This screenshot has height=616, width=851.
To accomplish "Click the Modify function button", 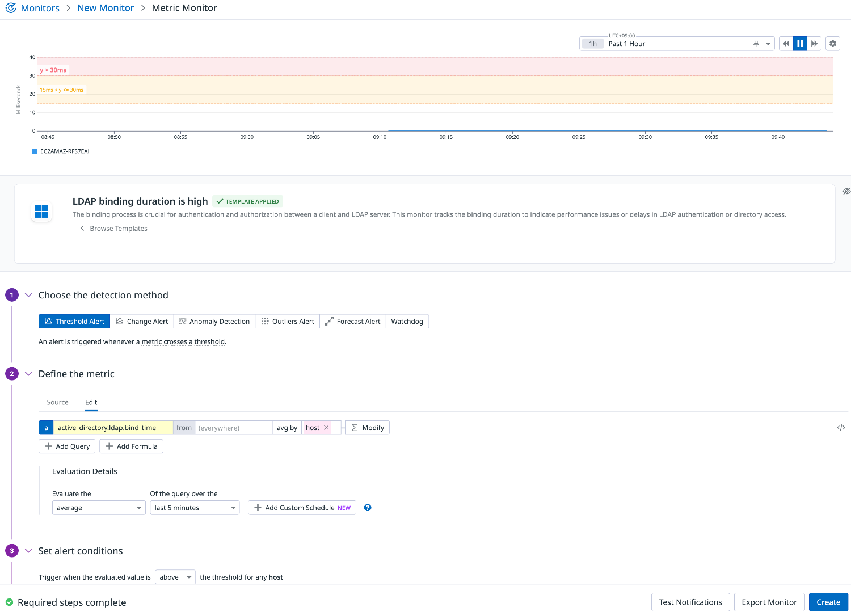I will (368, 428).
